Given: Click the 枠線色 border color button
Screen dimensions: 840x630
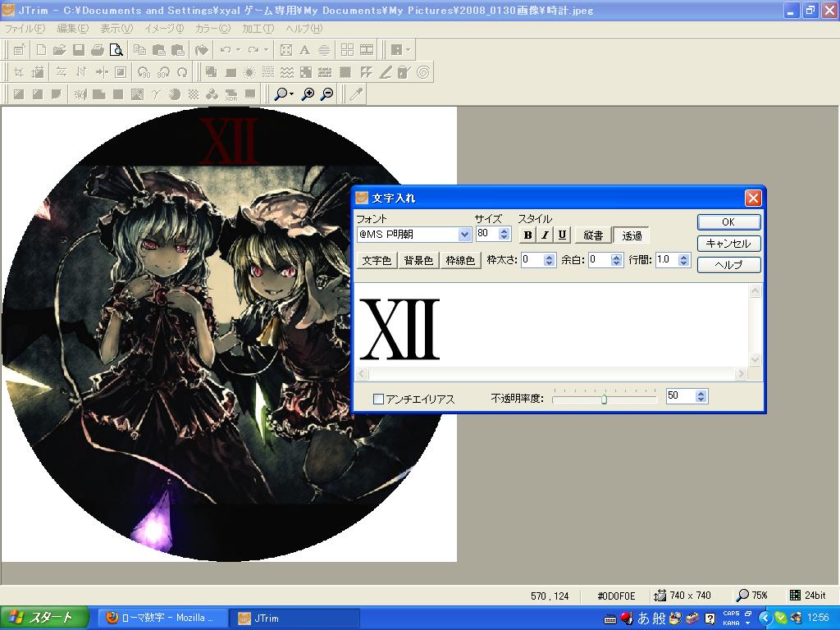Looking at the screenshot, I should (460, 260).
